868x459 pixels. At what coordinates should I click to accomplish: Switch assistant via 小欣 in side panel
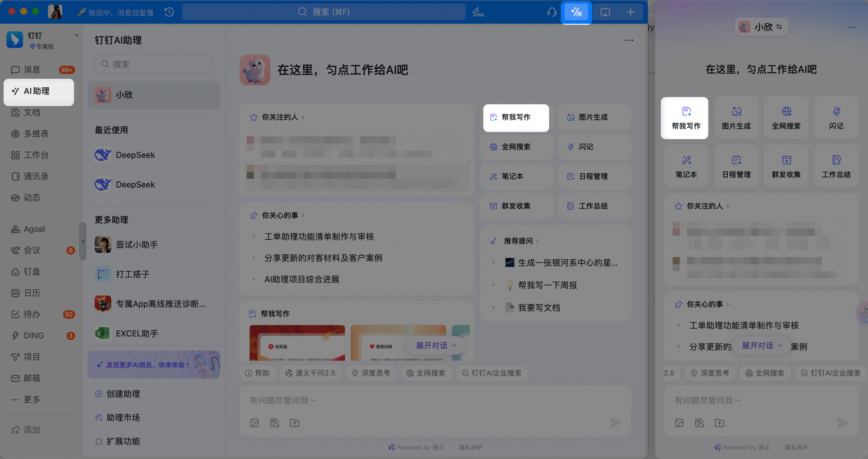point(761,27)
